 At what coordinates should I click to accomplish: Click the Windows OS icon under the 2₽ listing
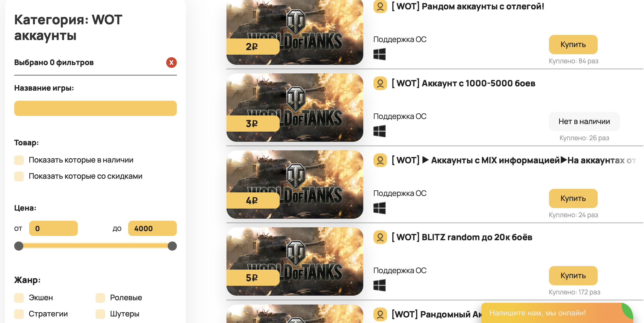click(379, 54)
